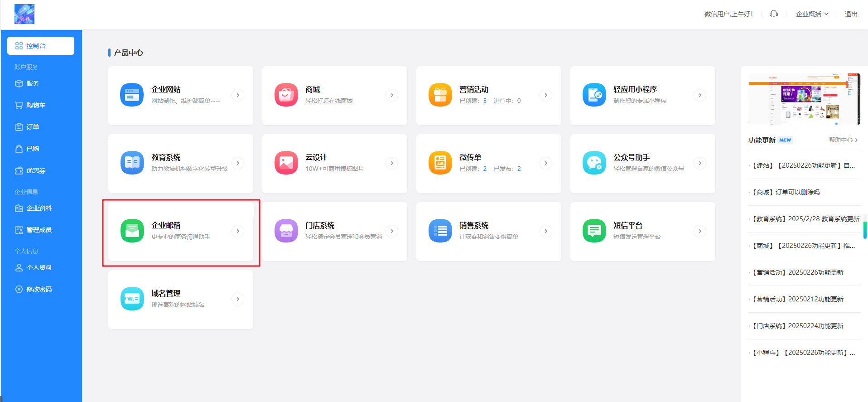Expand 商城 card with its arrow

point(392,95)
